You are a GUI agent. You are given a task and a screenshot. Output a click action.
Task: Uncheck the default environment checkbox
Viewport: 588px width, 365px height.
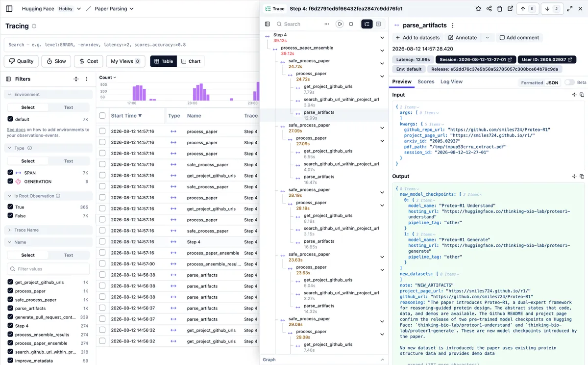[10, 119]
